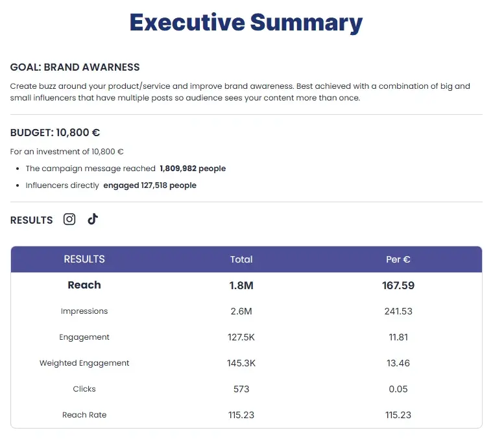Click the 2.6M impressions total

(241, 311)
